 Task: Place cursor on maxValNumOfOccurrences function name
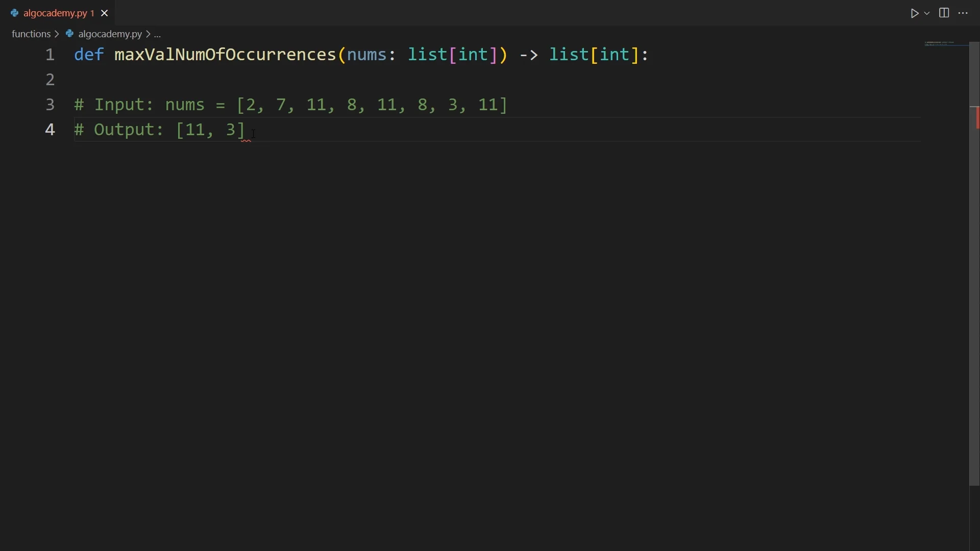tap(225, 55)
